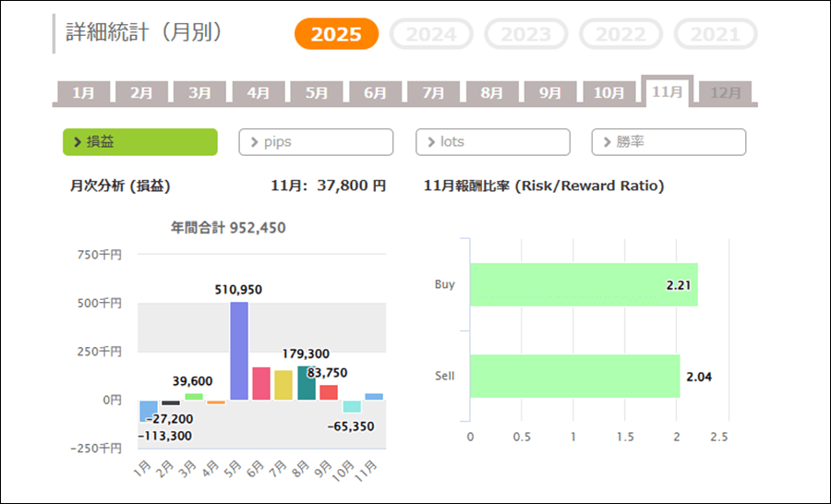Select the 5月 month tab
This screenshot has height=504, width=831.
click(x=317, y=93)
